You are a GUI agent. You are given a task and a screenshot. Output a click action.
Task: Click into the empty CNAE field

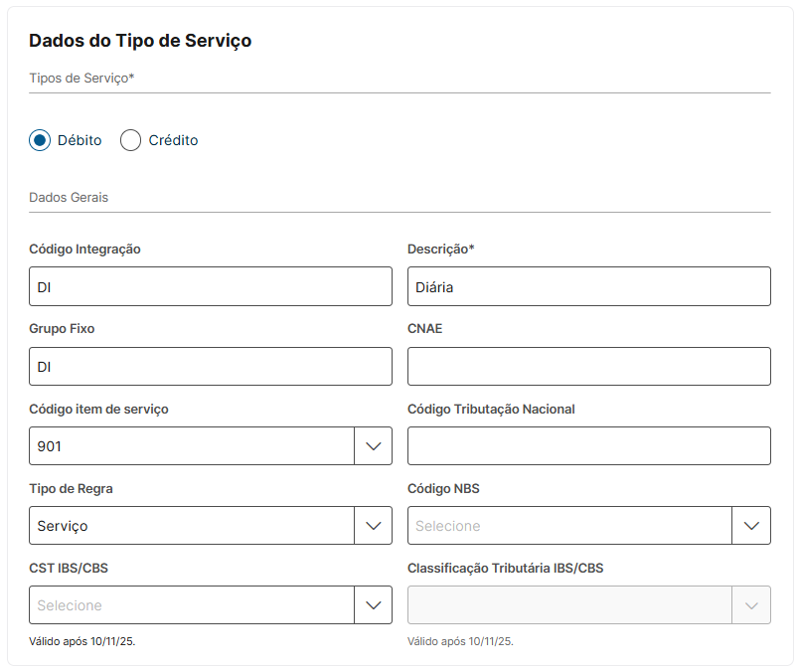pos(588,367)
